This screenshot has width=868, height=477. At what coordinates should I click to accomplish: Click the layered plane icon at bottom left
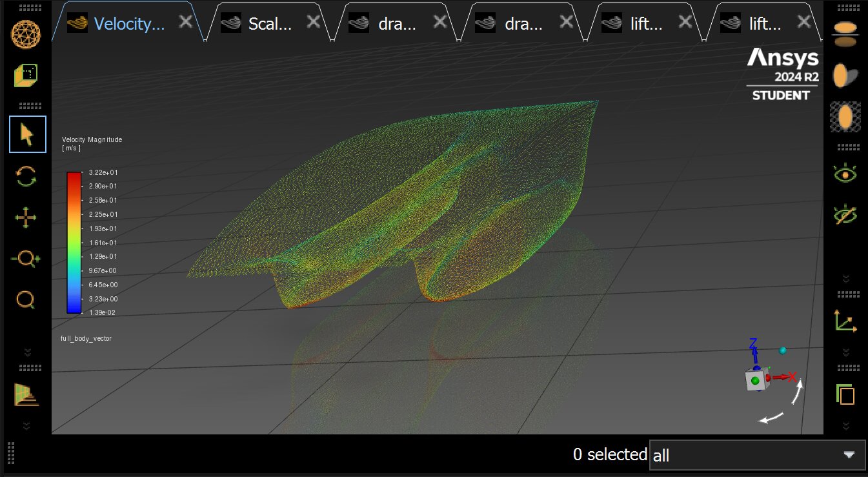(x=26, y=394)
